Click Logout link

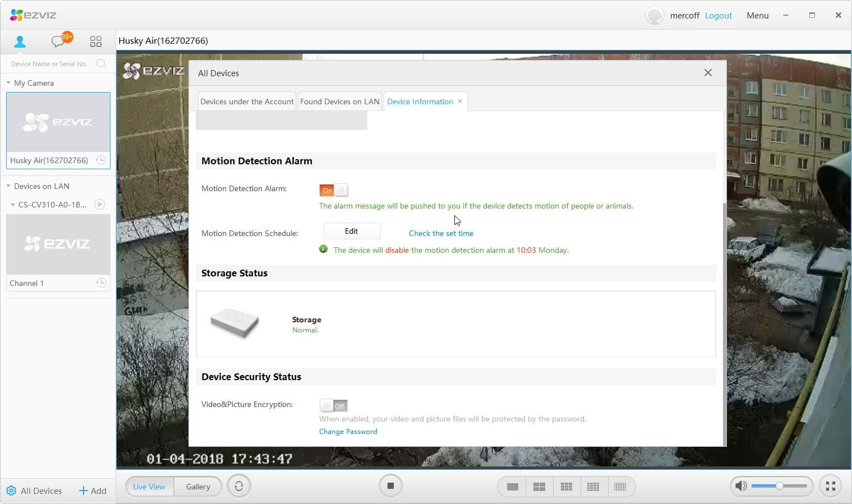(x=719, y=16)
